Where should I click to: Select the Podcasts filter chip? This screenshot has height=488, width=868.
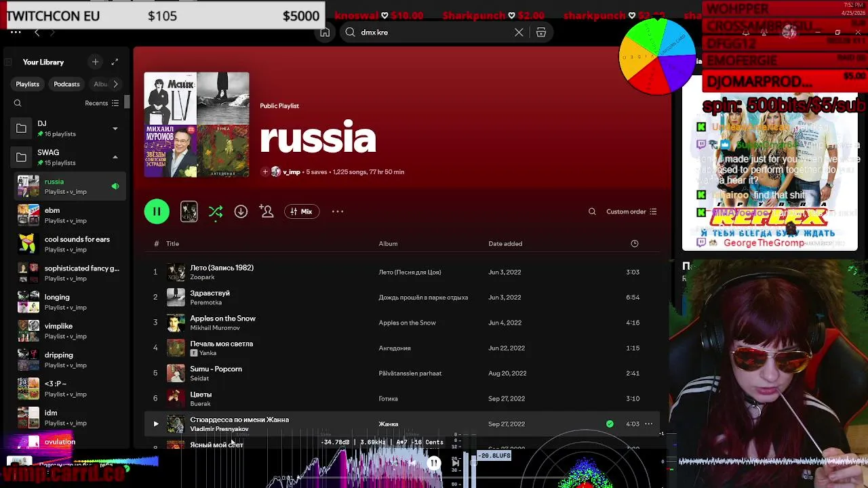pyautogui.click(x=66, y=84)
